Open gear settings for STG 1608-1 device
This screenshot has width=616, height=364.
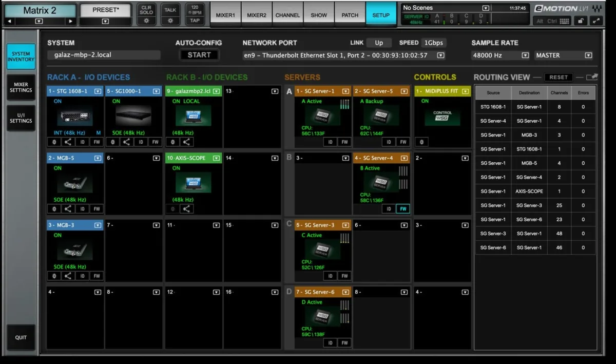(54, 142)
